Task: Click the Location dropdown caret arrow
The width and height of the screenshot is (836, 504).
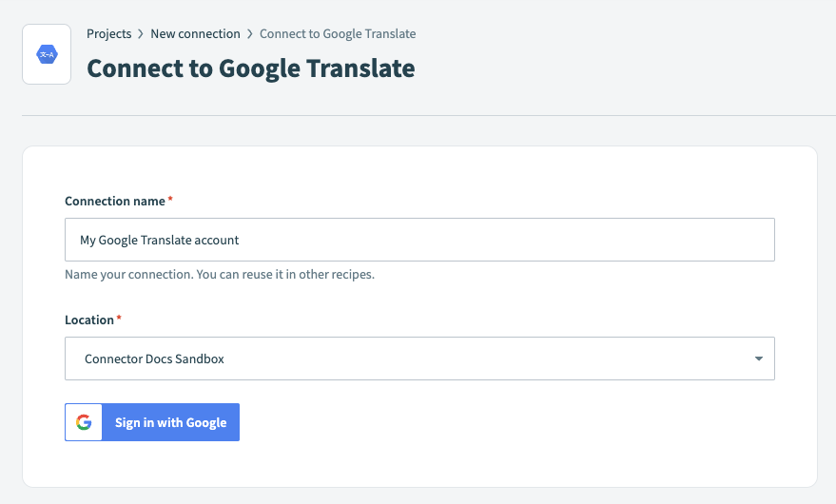Action: [x=758, y=359]
